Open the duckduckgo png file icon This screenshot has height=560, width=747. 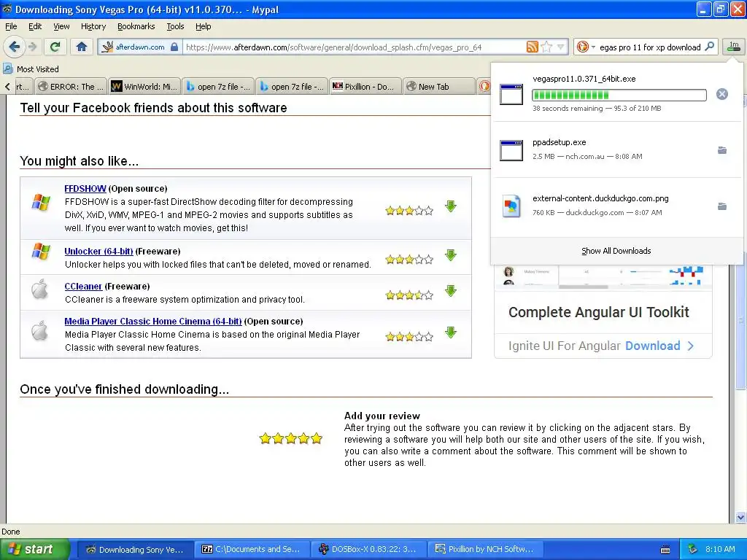click(x=511, y=206)
